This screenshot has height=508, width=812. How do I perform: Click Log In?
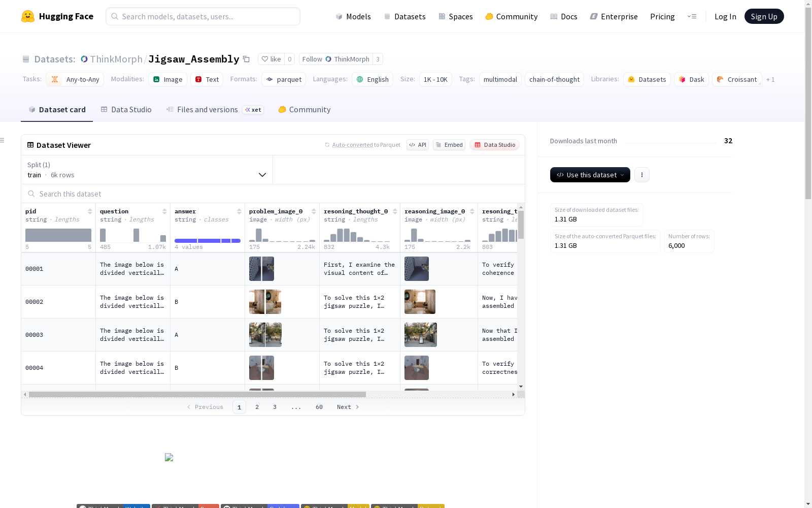coord(725,16)
